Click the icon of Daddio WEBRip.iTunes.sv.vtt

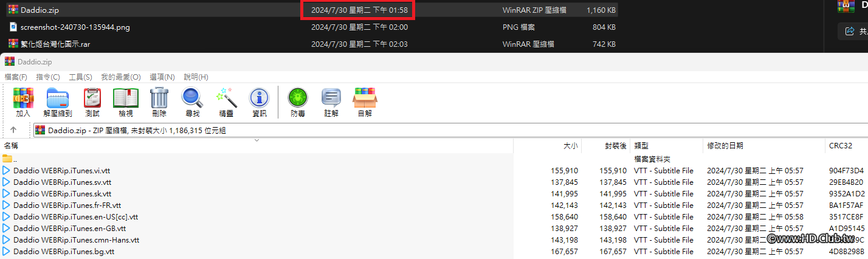pyautogui.click(x=7, y=182)
